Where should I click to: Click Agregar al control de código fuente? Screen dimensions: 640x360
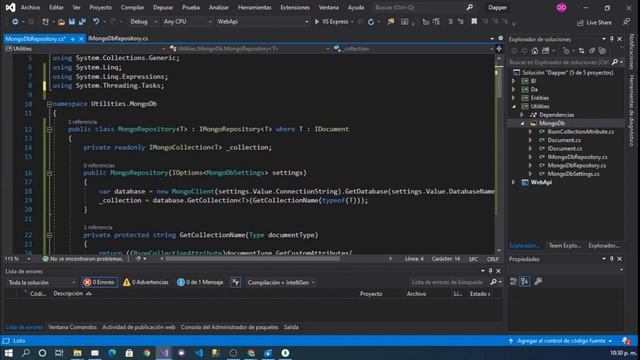[x=561, y=341]
